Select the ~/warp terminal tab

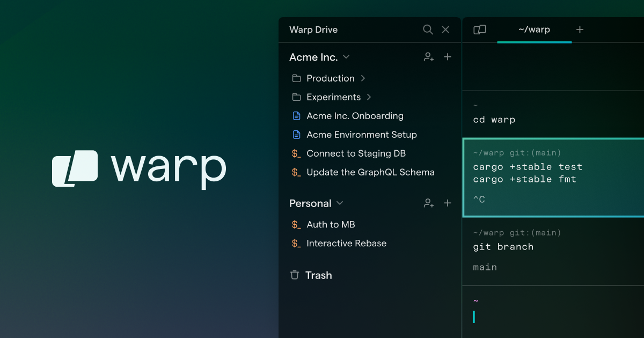pos(534,30)
